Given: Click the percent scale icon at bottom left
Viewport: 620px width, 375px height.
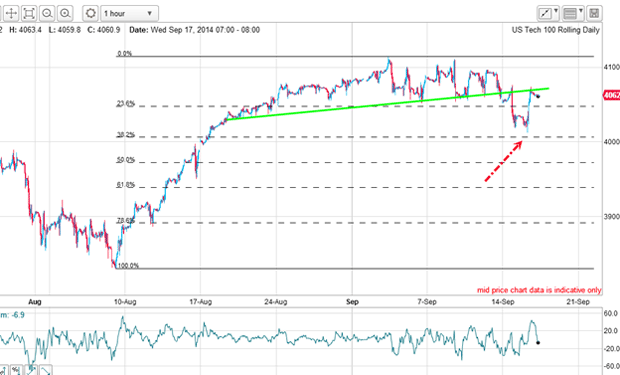Looking at the screenshot, I should (15, 370).
